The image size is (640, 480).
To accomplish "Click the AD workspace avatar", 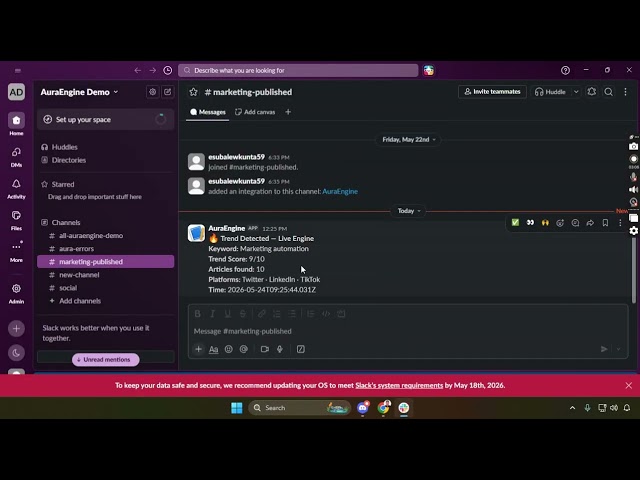I will coord(16,92).
